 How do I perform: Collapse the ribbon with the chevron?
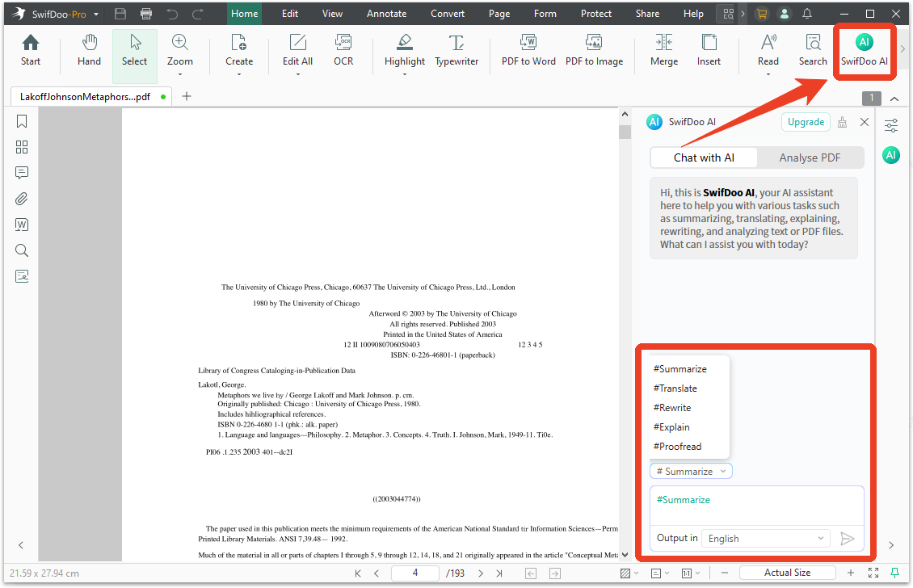tap(895, 99)
